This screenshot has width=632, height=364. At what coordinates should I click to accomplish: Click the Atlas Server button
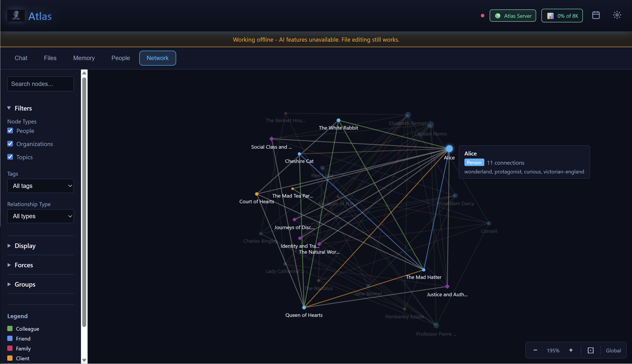pyautogui.click(x=512, y=16)
